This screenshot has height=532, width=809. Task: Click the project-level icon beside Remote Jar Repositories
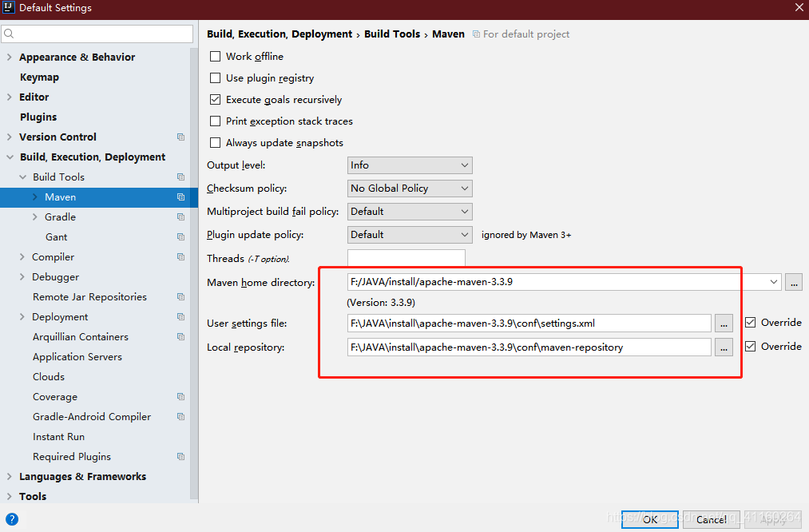point(180,296)
